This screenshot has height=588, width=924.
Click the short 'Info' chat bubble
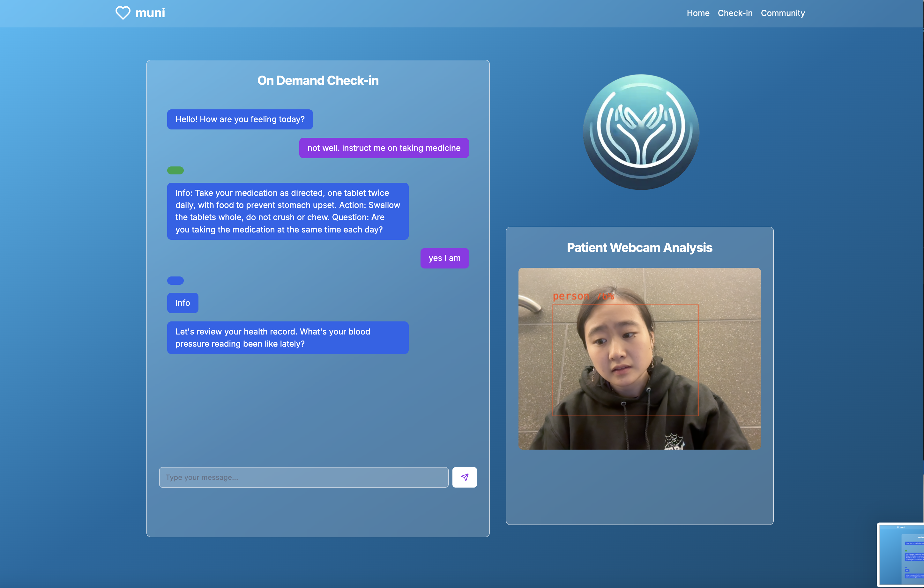click(182, 303)
